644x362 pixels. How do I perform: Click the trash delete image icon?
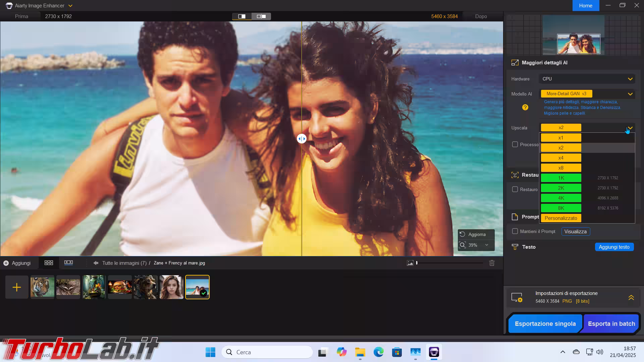tap(492, 263)
